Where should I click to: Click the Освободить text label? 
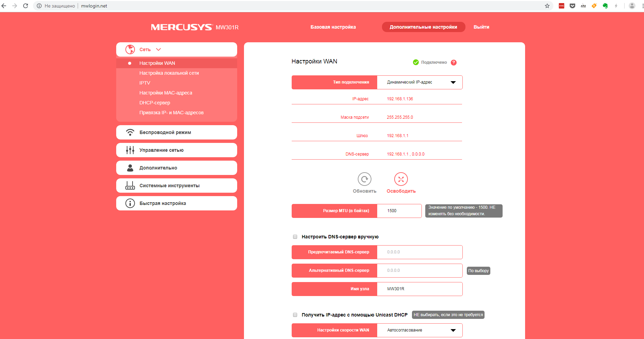coord(401,191)
